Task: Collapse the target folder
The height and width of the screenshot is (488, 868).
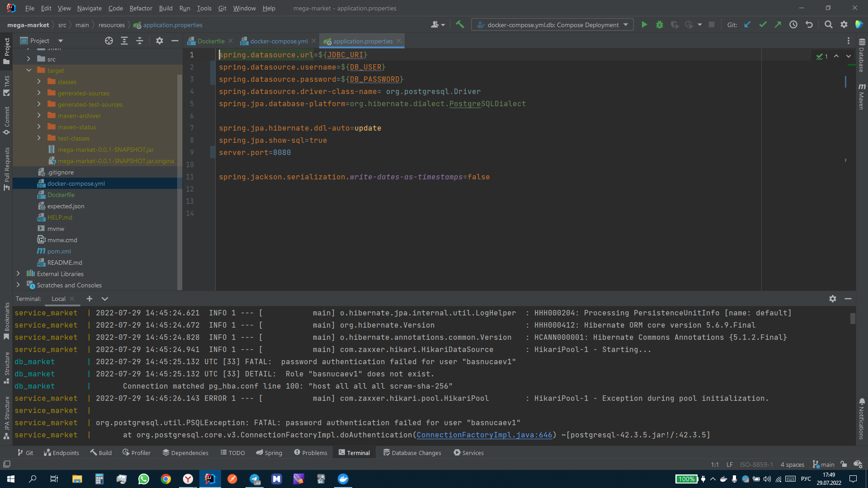Action: coord(29,70)
